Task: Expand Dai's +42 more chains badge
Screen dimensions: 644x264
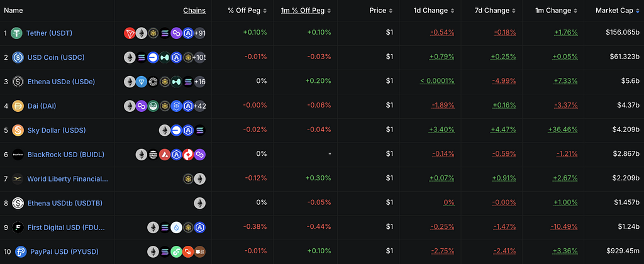Action: click(x=199, y=106)
